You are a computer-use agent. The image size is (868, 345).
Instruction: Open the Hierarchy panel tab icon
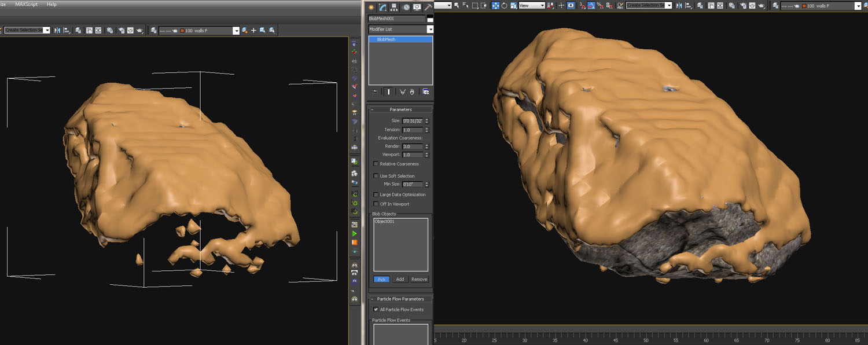point(393,7)
